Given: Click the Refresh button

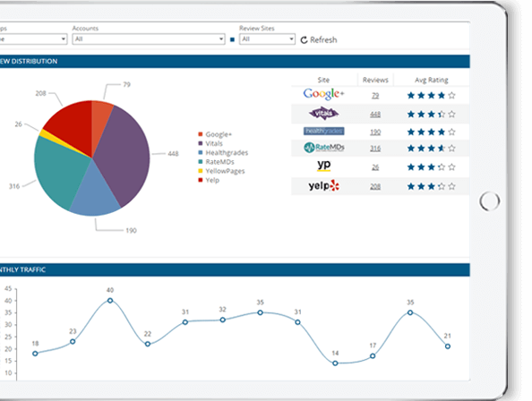Looking at the screenshot, I should 319,39.
